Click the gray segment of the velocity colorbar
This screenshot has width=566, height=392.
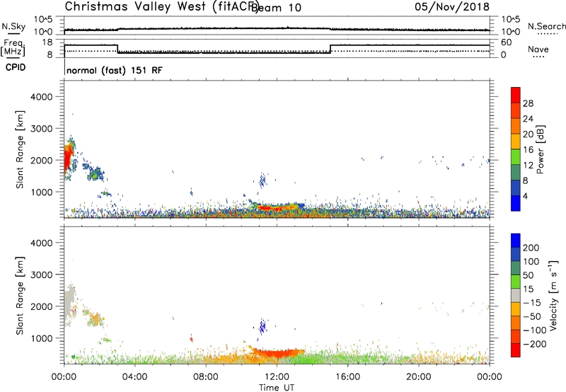[516, 296]
